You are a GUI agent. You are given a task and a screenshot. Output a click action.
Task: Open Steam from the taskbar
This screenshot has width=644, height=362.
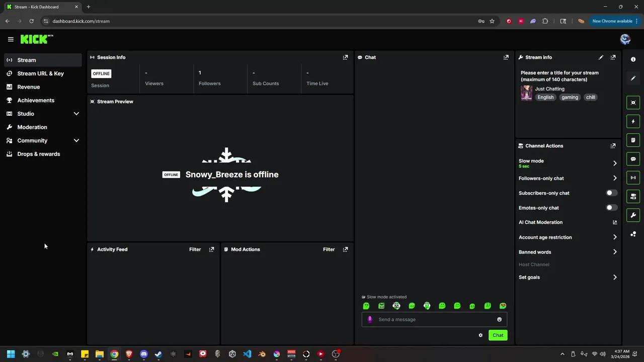tap(158, 354)
